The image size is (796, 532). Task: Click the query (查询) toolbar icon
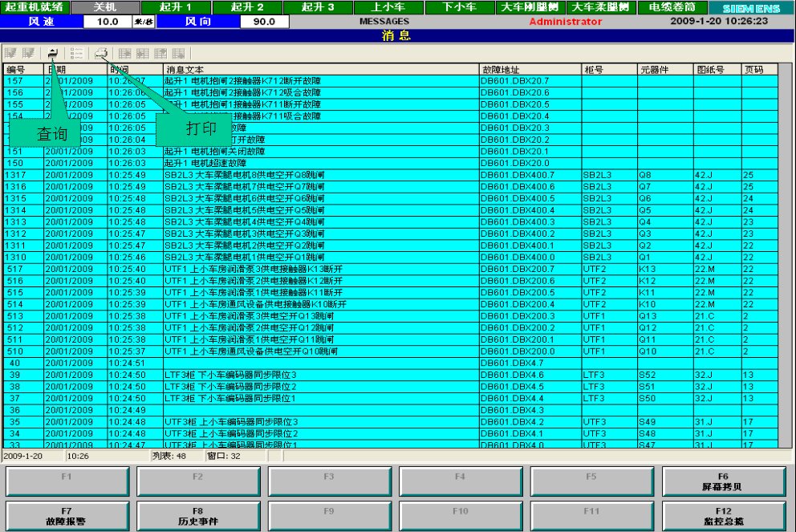[53, 53]
